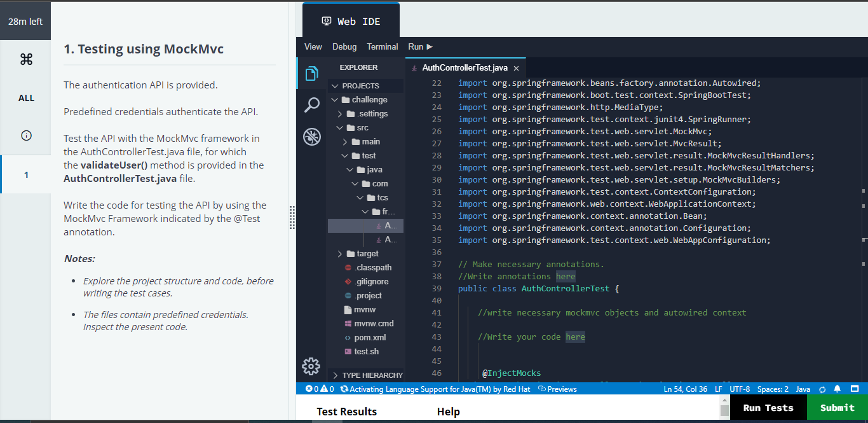Image resolution: width=868 pixels, height=423 pixels.
Task: Open the second A... Java file in tree
Action: [386, 240]
